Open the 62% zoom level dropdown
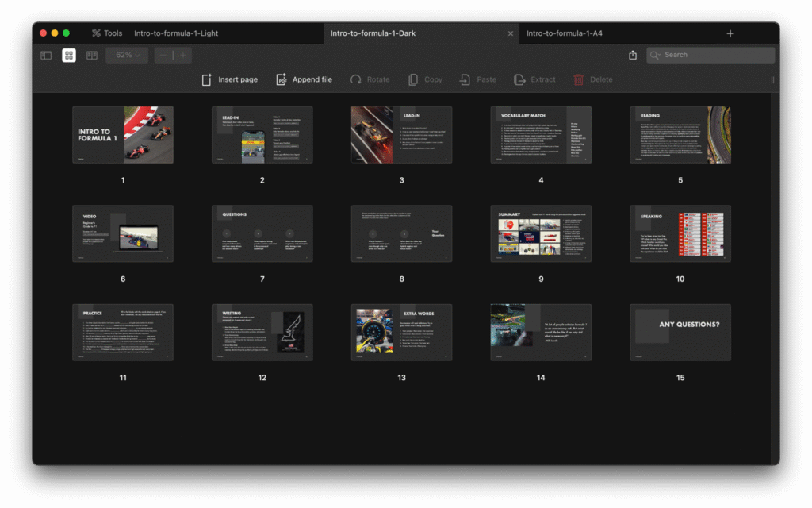The image size is (812, 508). click(126, 55)
